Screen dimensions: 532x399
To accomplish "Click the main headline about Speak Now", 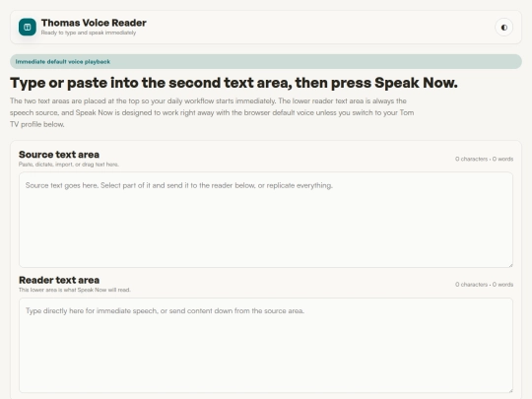I will [233, 83].
